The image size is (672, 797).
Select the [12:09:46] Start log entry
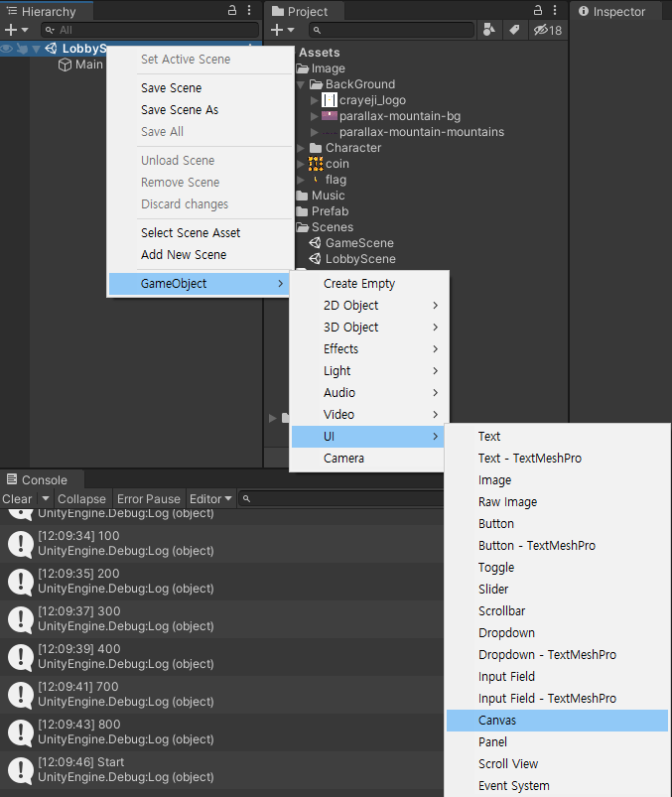(221, 769)
